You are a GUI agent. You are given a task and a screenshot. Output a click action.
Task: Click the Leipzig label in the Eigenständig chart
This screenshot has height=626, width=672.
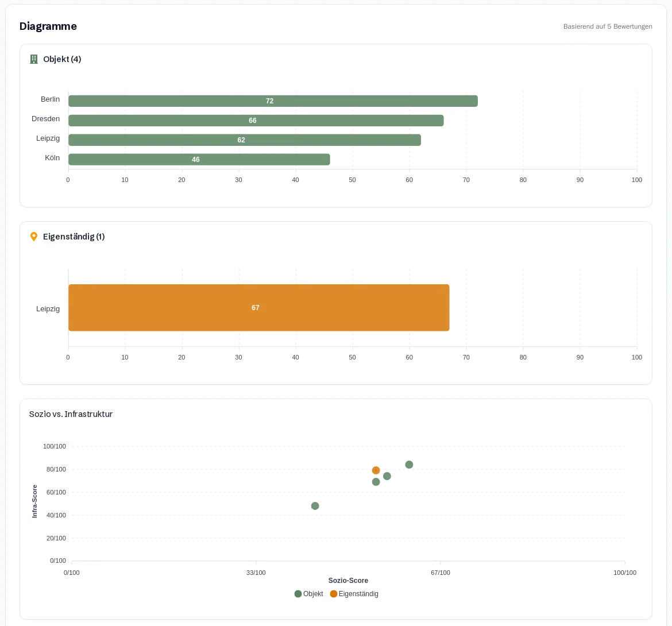coord(48,309)
